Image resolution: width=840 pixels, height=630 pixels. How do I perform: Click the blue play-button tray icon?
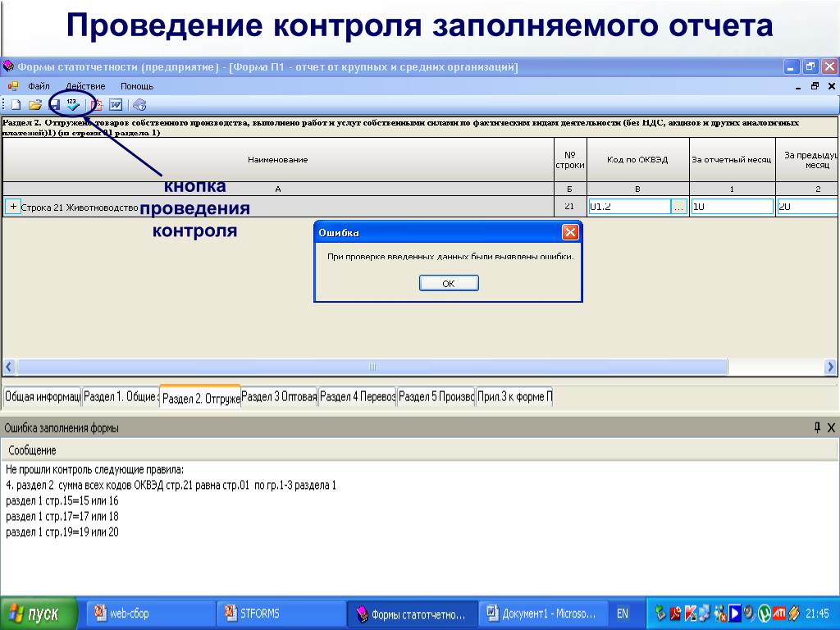[734, 614]
